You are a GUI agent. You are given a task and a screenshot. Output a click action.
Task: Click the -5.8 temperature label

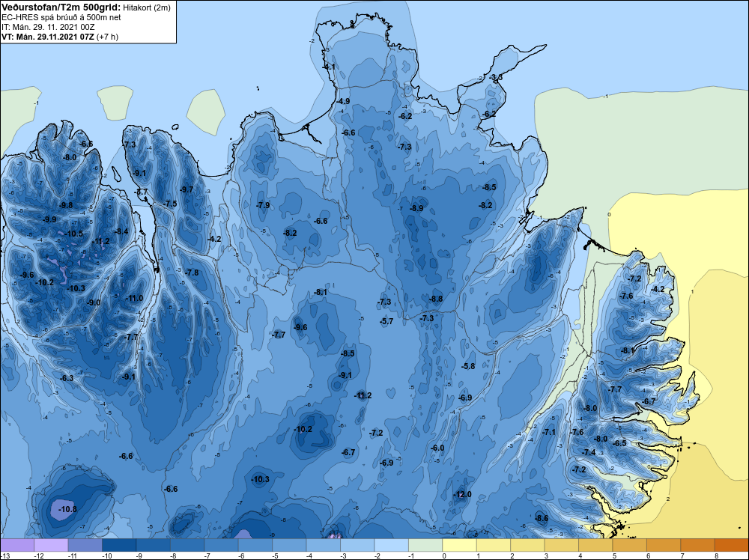(x=468, y=366)
